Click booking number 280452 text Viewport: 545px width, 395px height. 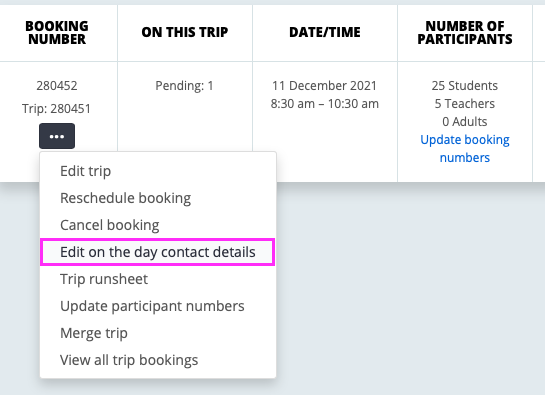click(57, 86)
